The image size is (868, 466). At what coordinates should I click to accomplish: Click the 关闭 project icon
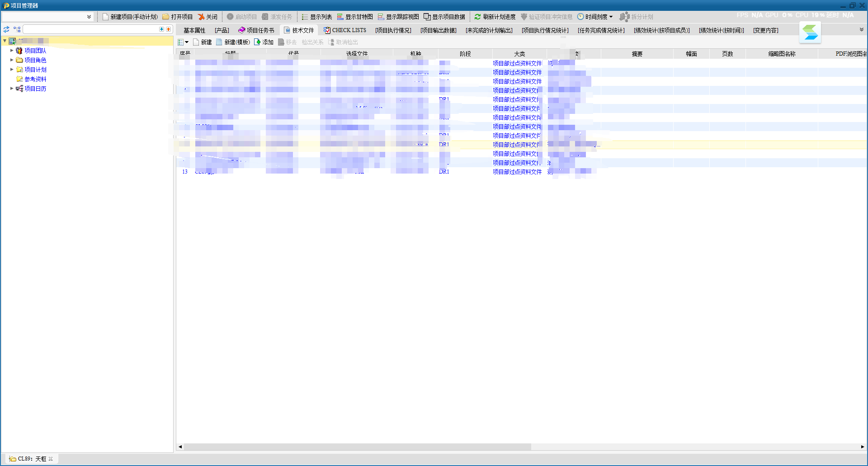[201, 17]
